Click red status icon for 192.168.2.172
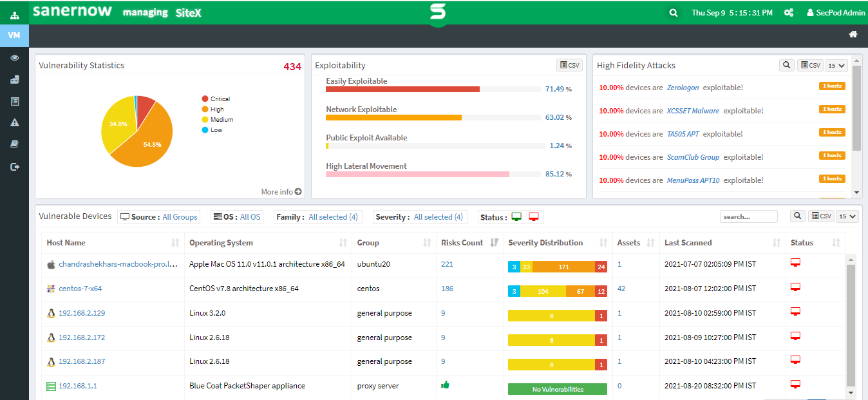The height and width of the screenshot is (400, 868). click(x=795, y=336)
